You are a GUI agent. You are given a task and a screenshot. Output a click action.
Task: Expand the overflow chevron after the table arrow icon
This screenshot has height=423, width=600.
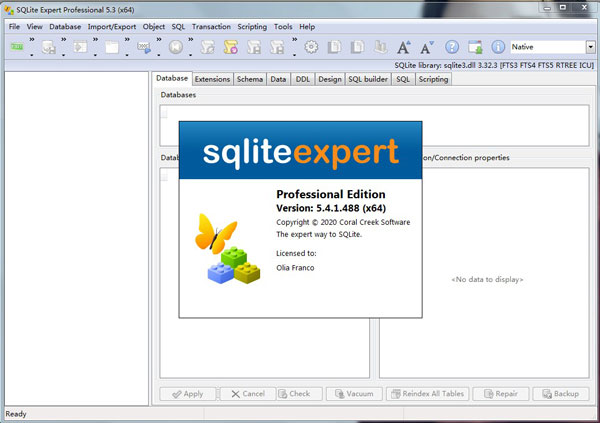pos(95,39)
